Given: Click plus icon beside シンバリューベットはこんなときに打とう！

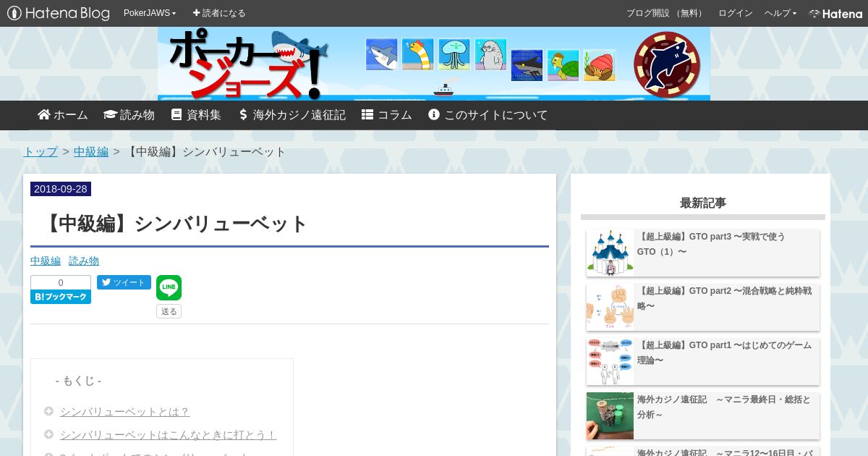Looking at the screenshot, I should point(48,434).
